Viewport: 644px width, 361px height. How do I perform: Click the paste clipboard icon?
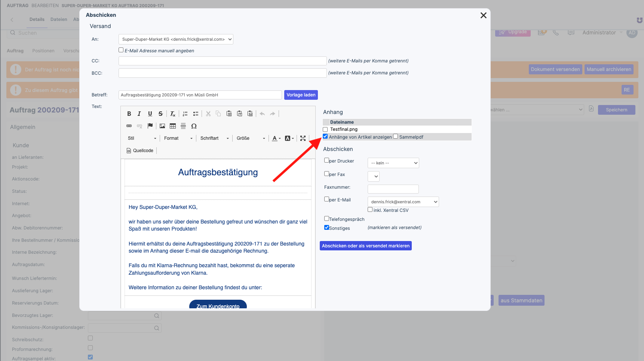point(229,114)
